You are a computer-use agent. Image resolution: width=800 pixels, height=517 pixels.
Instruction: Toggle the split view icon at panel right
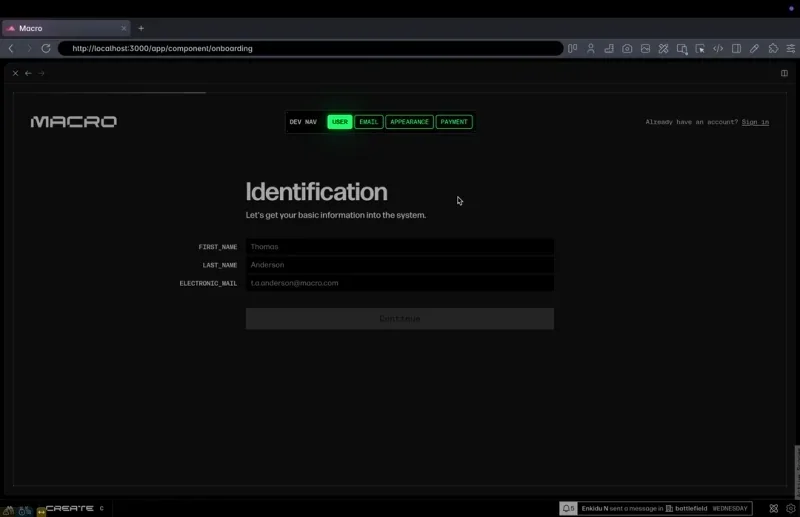click(x=784, y=73)
